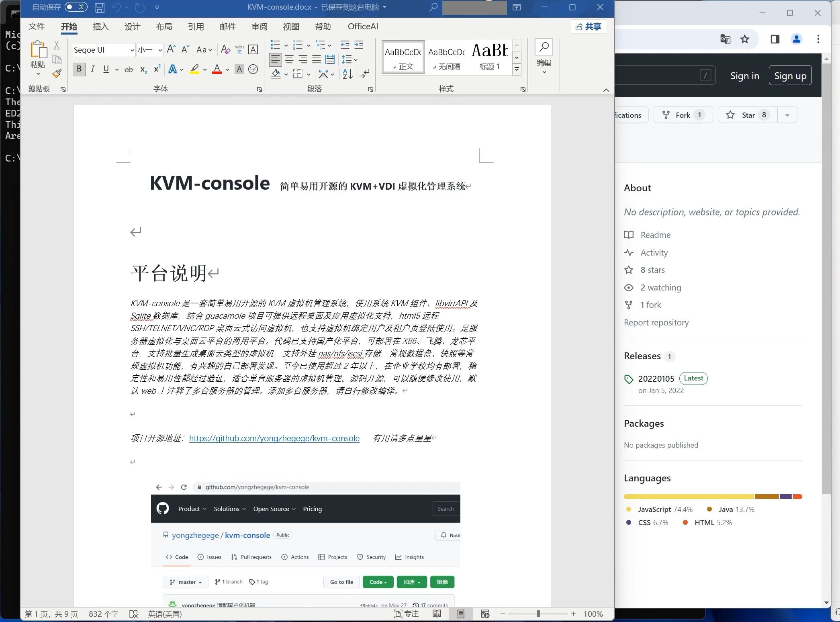
Task: Toggle Italic formatting
Action: click(92, 69)
